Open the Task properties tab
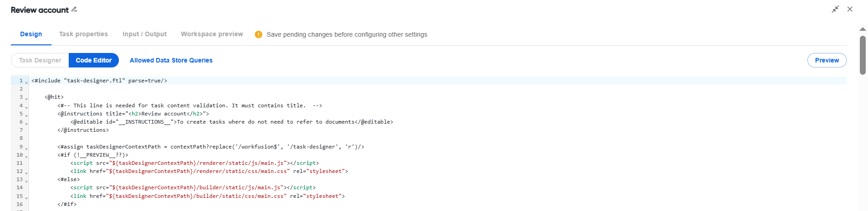 point(84,34)
